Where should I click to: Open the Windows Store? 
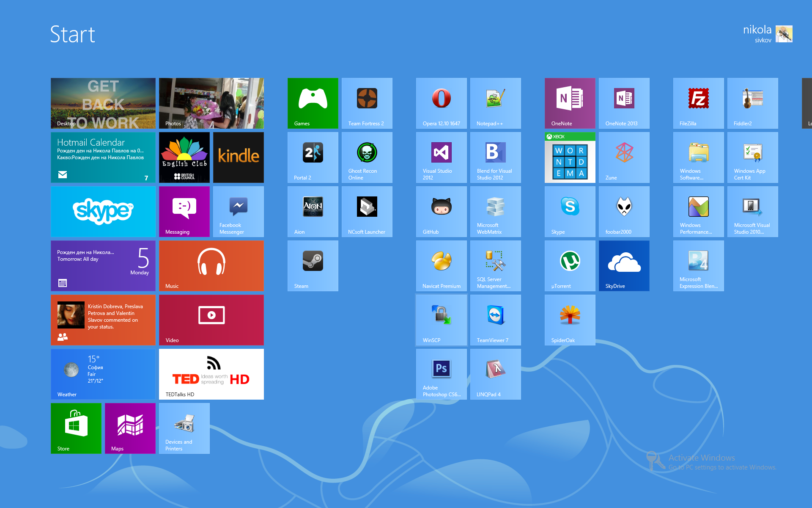[76, 428]
